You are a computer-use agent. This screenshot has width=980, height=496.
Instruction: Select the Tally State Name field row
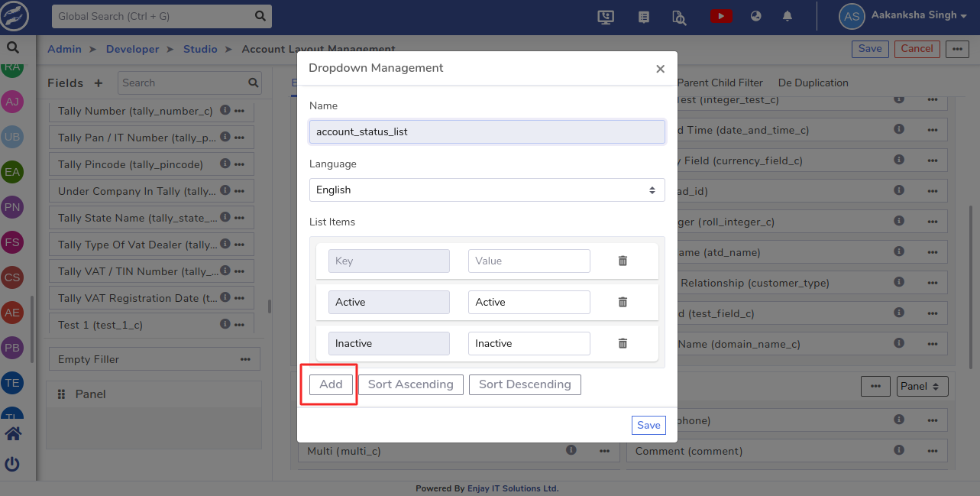pos(151,218)
